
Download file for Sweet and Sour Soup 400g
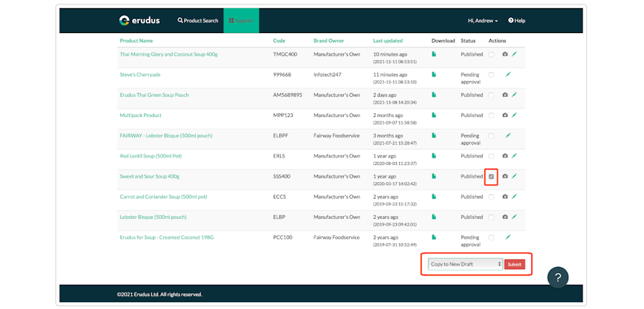[434, 175]
